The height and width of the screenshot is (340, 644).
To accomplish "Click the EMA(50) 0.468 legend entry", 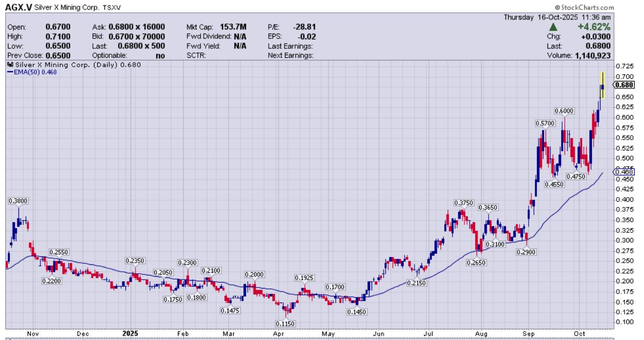I will tap(31, 72).
